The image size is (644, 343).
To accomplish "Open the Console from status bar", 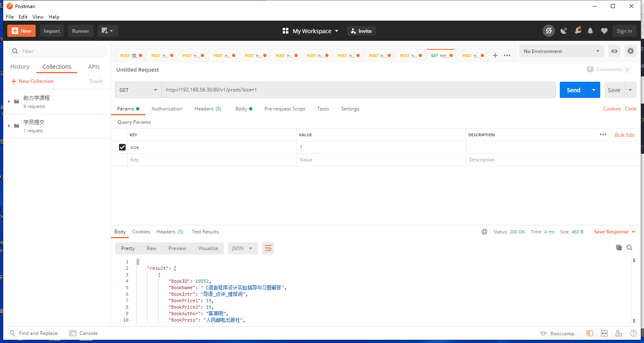I will point(84,333).
